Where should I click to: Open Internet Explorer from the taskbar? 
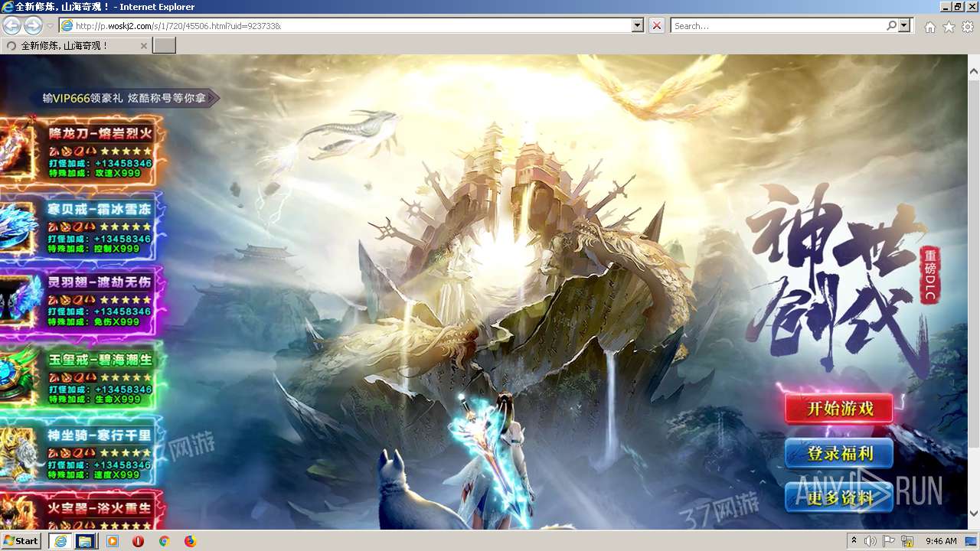tap(60, 541)
